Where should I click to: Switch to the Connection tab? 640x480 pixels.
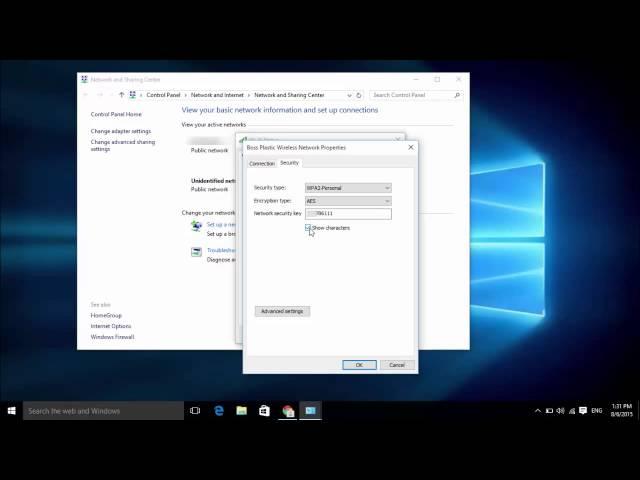click(x=262, y=163)
